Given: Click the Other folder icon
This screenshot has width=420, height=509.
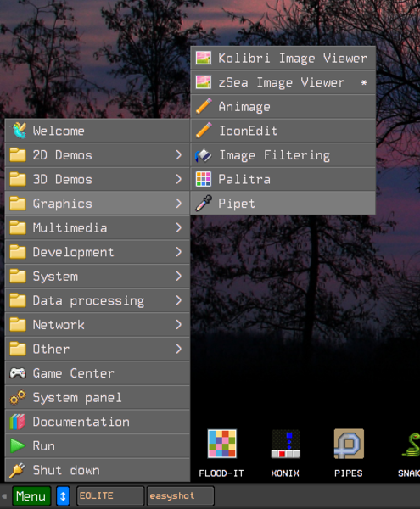Looking at the screenshot, I should 18,349.
